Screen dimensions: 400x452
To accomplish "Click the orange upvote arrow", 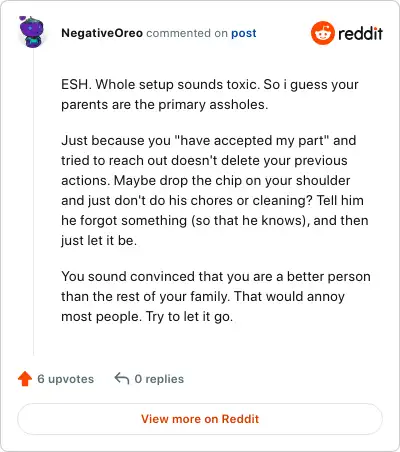I will click(25, 379).
